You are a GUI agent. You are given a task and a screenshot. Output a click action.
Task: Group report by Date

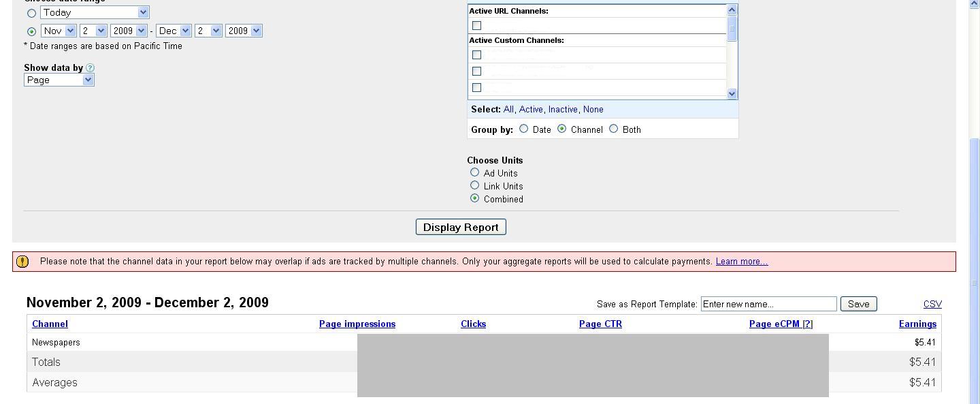pyautogui.click(x=523, y=129)
